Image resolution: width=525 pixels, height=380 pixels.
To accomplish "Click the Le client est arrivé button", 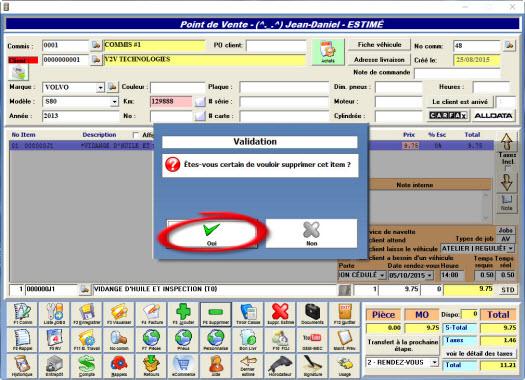I will coord(460,101).
